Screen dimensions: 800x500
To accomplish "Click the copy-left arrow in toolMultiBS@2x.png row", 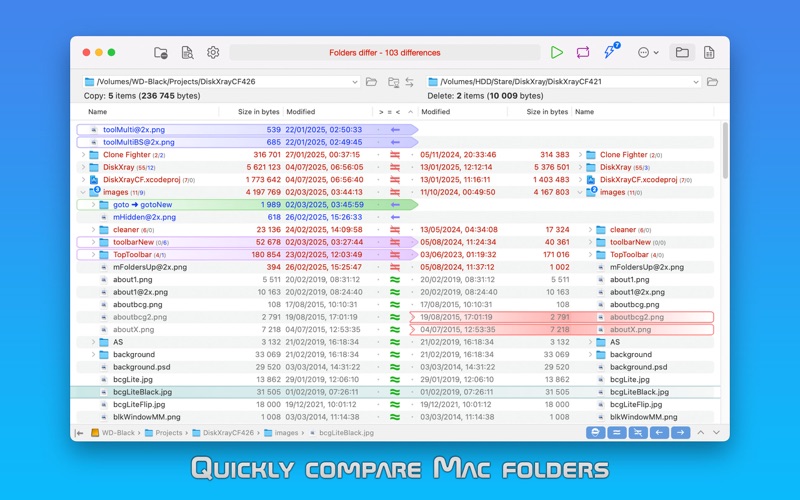I will click(x=395, y=142).
